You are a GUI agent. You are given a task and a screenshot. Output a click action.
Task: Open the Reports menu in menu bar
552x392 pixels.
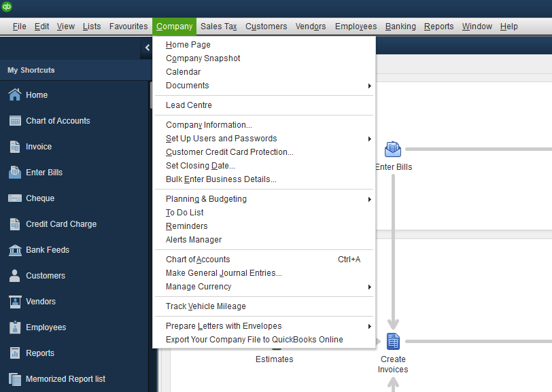click(438, 26)
